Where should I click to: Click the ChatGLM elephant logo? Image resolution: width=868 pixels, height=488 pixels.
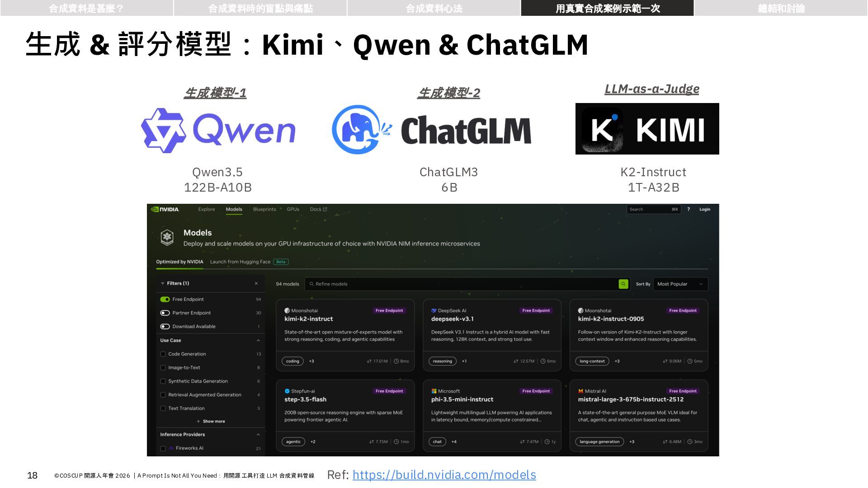[362, 130]
